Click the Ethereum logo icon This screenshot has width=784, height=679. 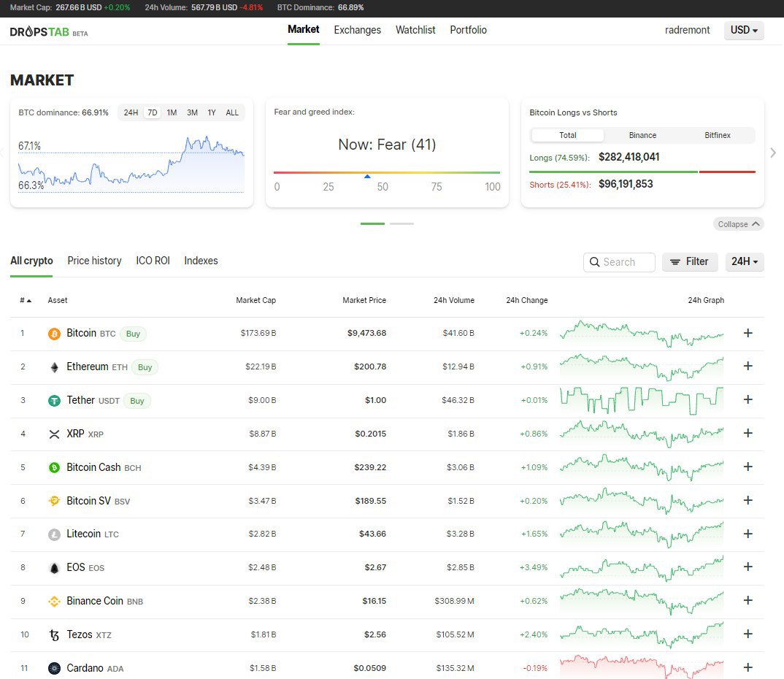[54, 367]
